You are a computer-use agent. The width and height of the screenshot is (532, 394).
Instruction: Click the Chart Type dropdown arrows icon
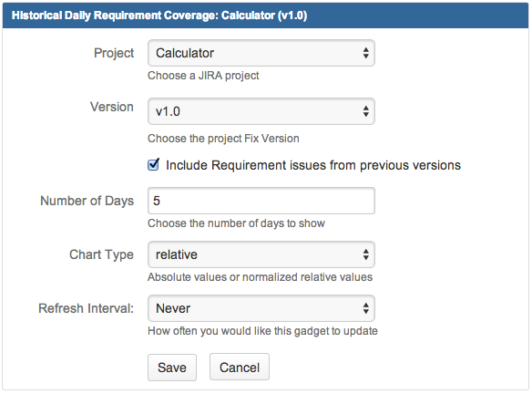(366, 254)
